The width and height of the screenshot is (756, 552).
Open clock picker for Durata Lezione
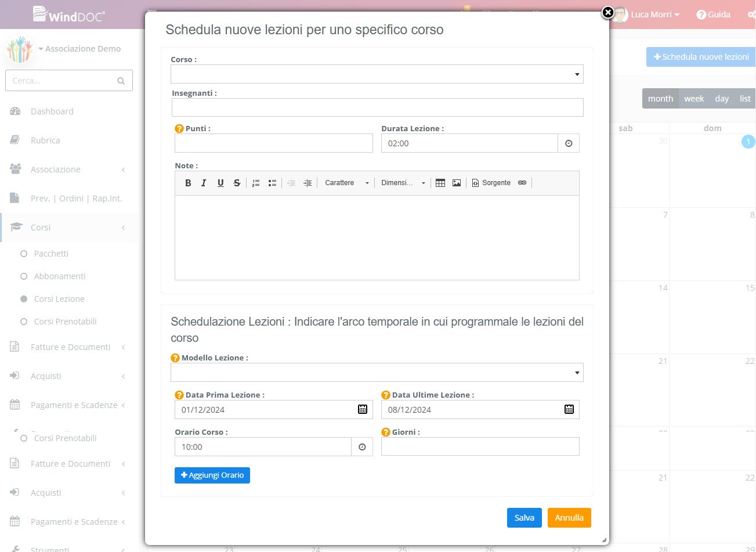(x=569, y=143)
